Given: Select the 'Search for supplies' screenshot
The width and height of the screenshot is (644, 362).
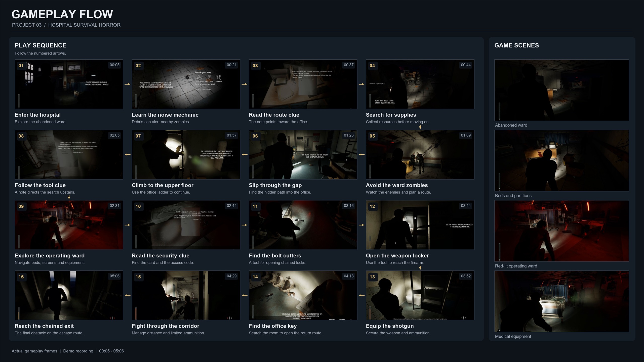Looking at the screenshot, I should coord(420,84).
